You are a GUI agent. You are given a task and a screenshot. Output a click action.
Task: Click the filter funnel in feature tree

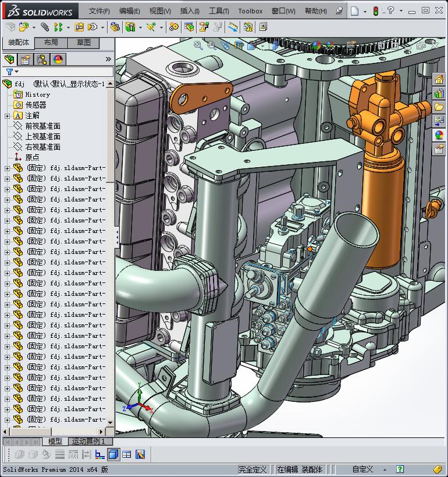9,72
